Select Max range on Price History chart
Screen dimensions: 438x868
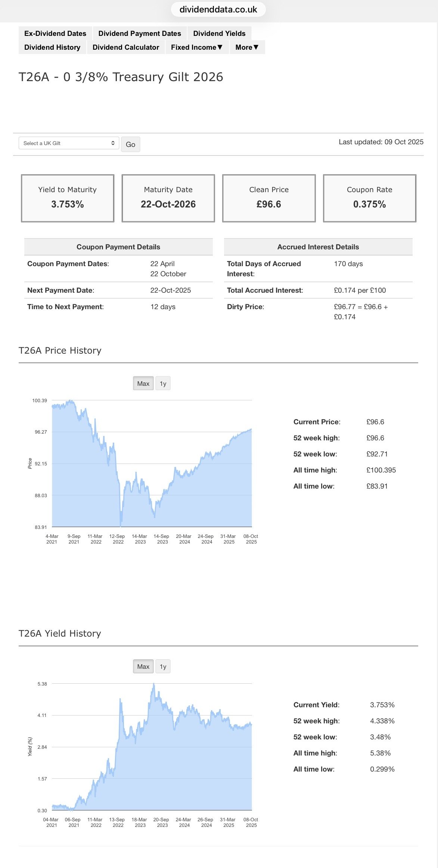click(143, 384)
